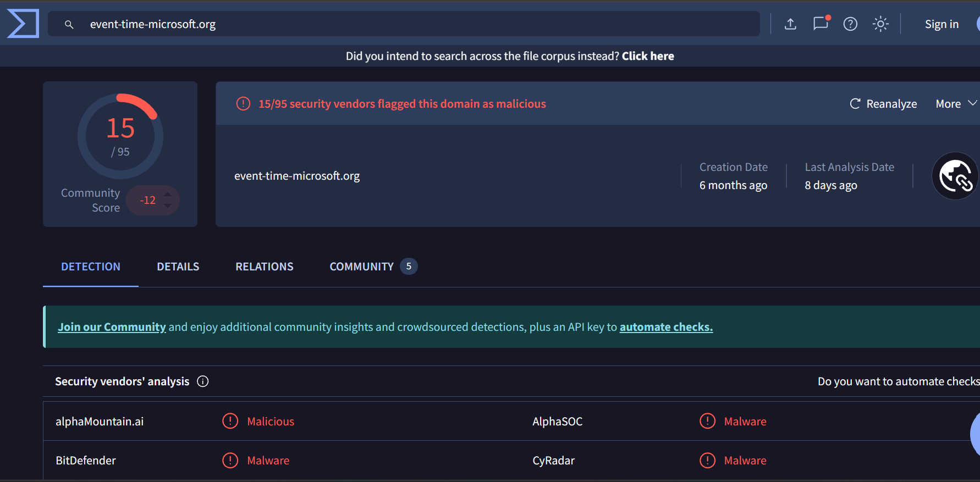Screen dimensions: 980x482
Task: Click the upload file icon
Action: 790,24
